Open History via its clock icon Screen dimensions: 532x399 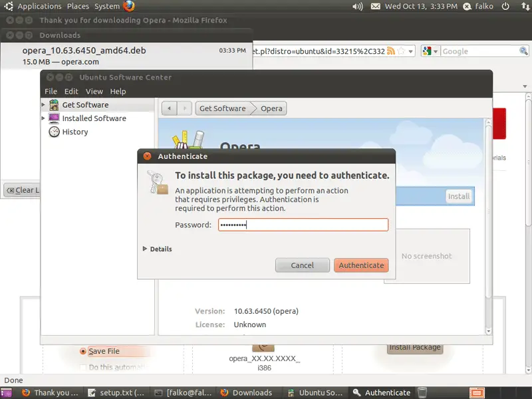[54, 132]
